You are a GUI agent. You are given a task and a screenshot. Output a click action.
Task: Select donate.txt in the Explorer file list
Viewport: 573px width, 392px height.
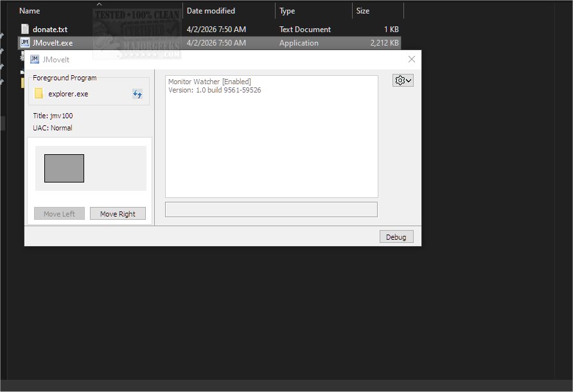point(209,30)
